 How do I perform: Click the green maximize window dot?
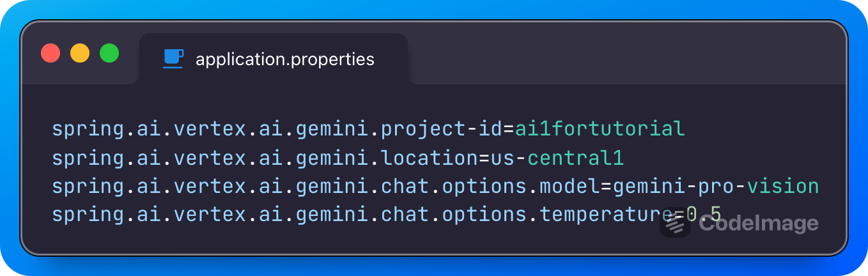pyautogui.click(x=109, y=53)
